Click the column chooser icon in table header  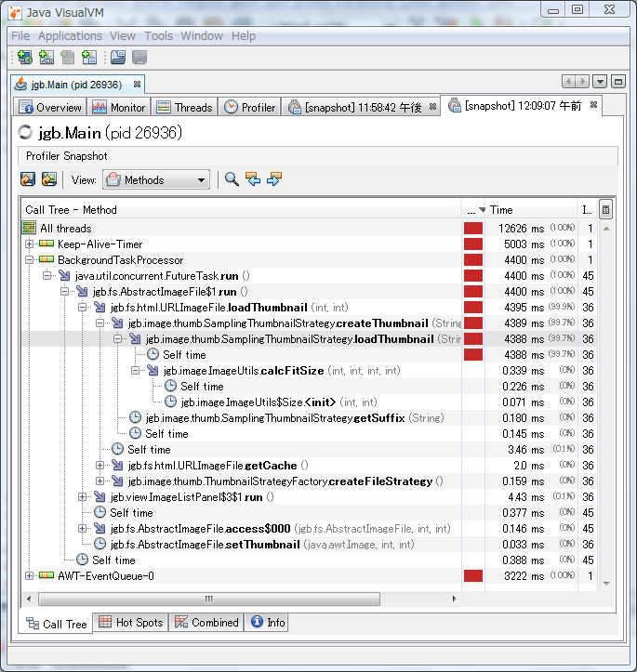coord(605,210)
